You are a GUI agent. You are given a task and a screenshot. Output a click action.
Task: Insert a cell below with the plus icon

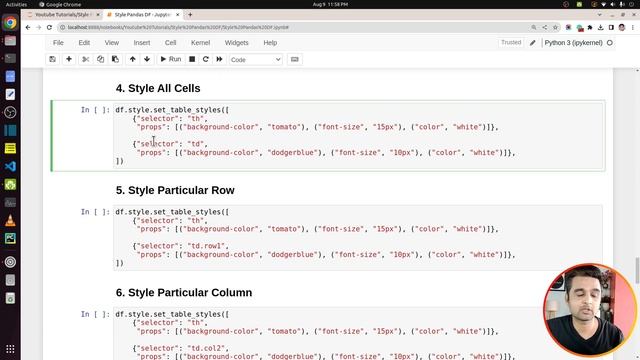69,59
